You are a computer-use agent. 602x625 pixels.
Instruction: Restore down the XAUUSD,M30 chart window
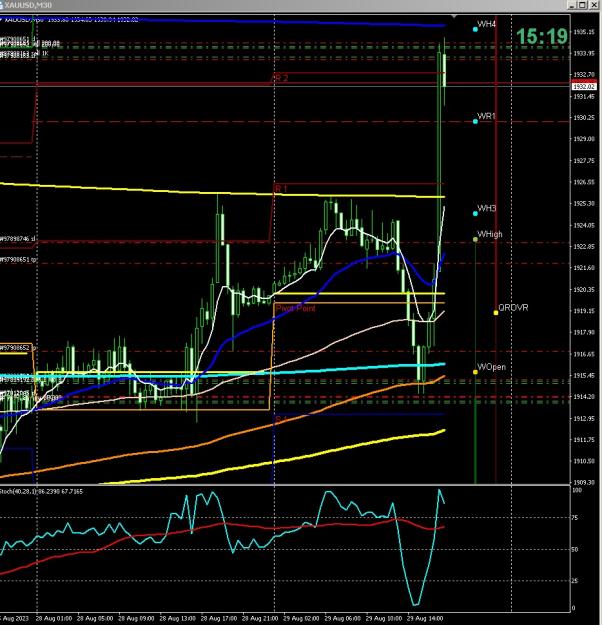[x=582, y=4]
